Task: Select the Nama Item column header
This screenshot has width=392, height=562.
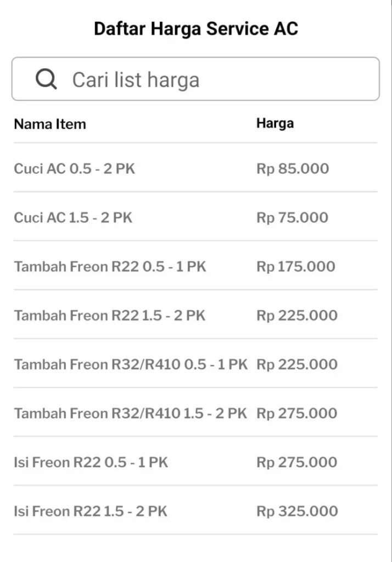Action: [x=49, y=124]
